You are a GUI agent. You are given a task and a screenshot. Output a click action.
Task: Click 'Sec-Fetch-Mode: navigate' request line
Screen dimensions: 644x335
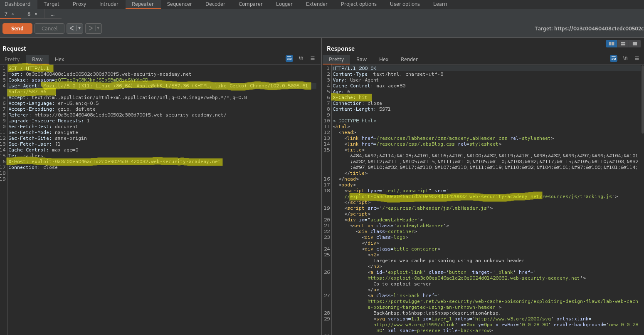coord(43,132)
